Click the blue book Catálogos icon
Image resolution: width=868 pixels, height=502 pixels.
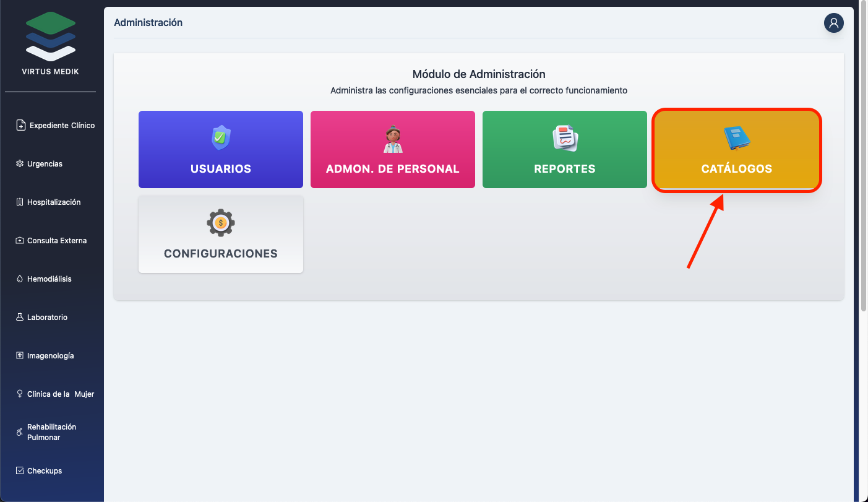point(736,138)
